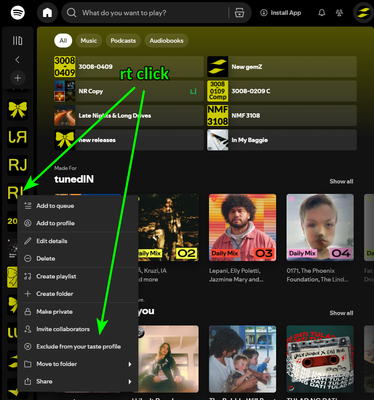Choose Add to profile menu entry
The height and width of the screenshot is (400, 374).
point(78,223)
